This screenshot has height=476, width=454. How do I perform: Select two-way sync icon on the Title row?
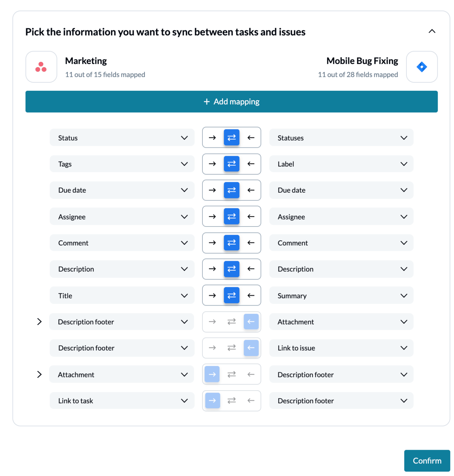point(232,295)
